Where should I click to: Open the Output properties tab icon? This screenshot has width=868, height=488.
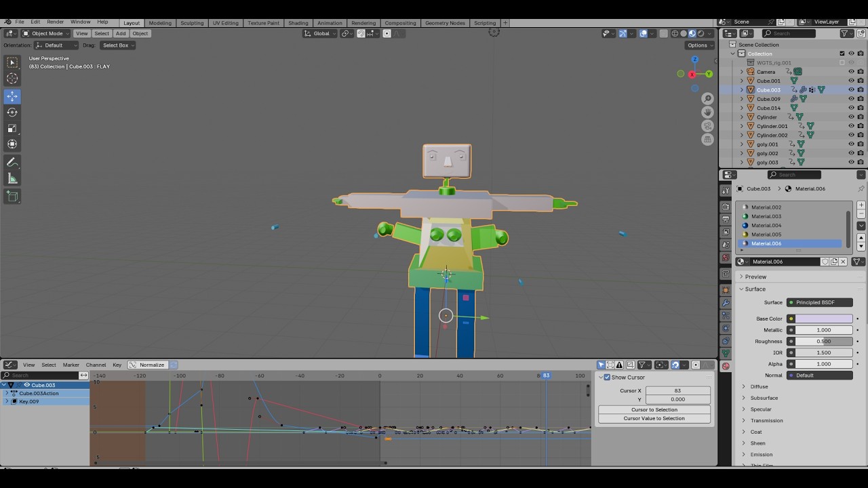pyautogui.click(x=726, y=220)
